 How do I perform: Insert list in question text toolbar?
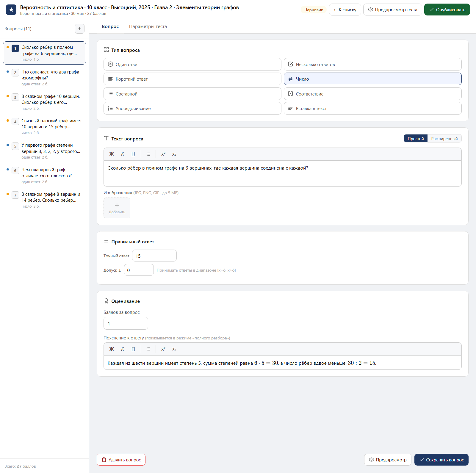tap(148, 154)
